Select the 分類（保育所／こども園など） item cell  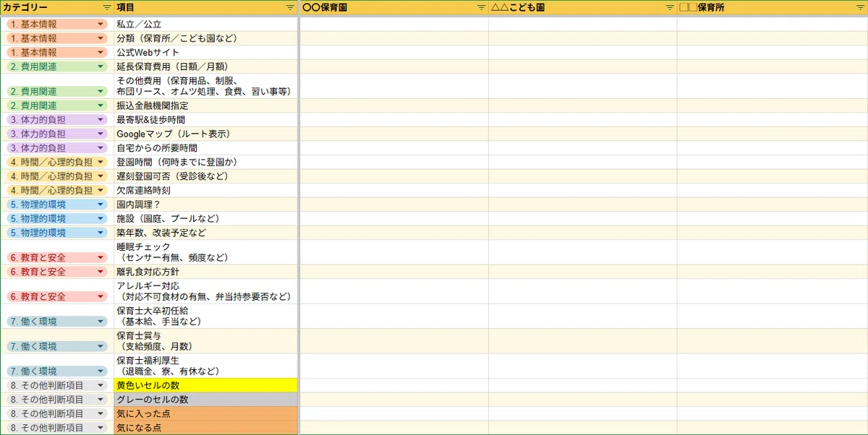click(x=205, y=38)
